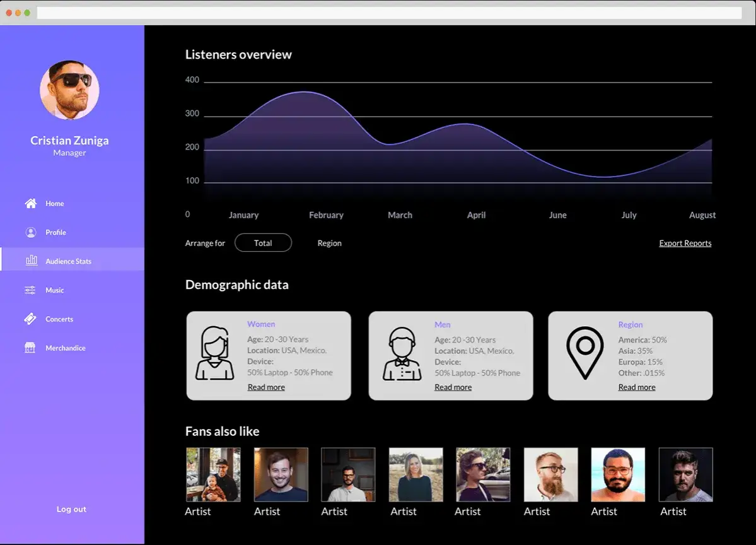This screenshot has height=545, width=756.
Task: Open the eighth artist dark portrait photo
Action: pos(686,474)
